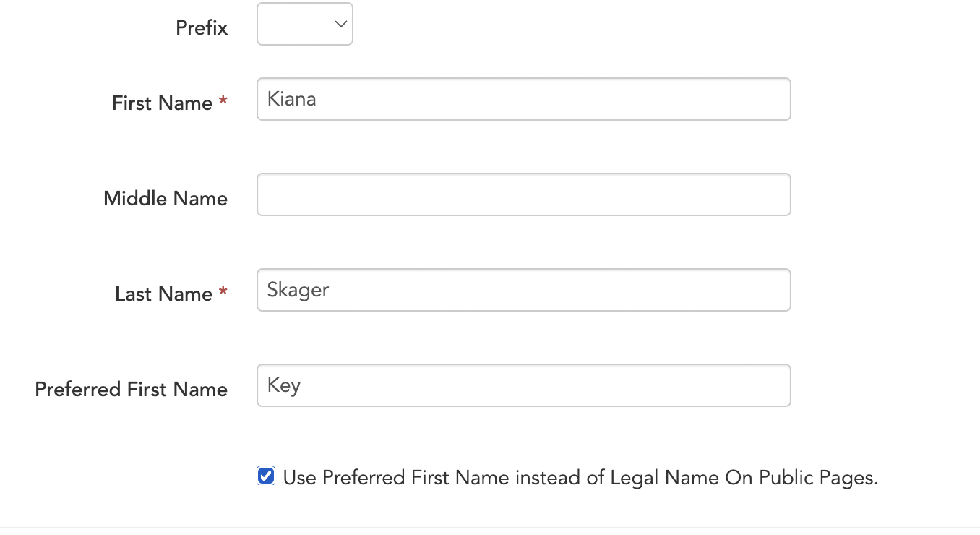Click the Last Name label
The width and height of the screenshot is (980, 535).
click(x=163, y=294)
